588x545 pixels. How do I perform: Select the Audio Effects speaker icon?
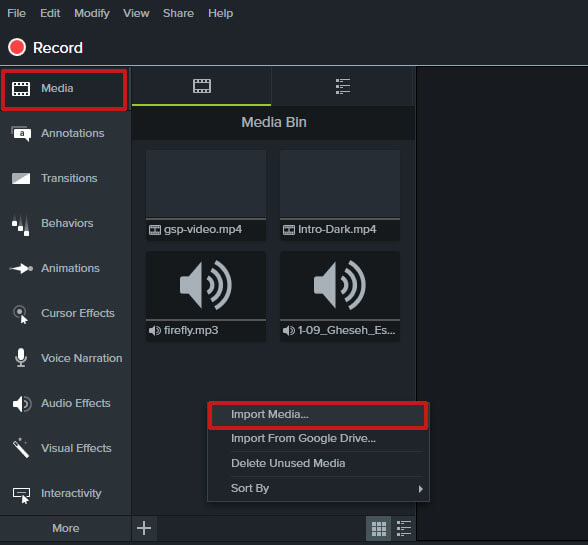(22, 404)
